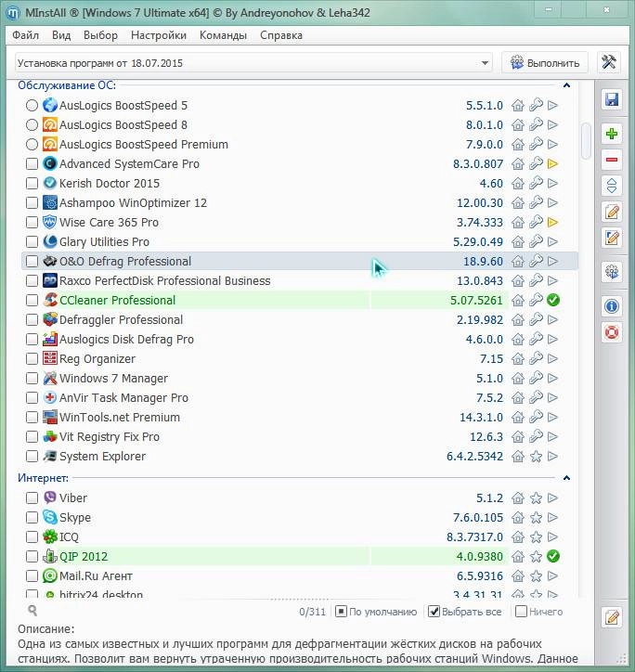Select the Raxco PerfectDisk Professional Business row
This screenshot has height=672, width=635.
tap(299, 280)
